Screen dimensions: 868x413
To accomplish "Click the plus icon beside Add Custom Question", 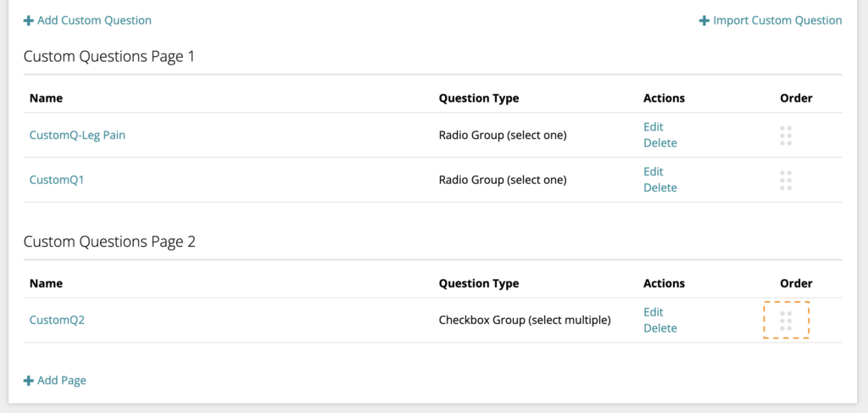I will click(28, 21).
